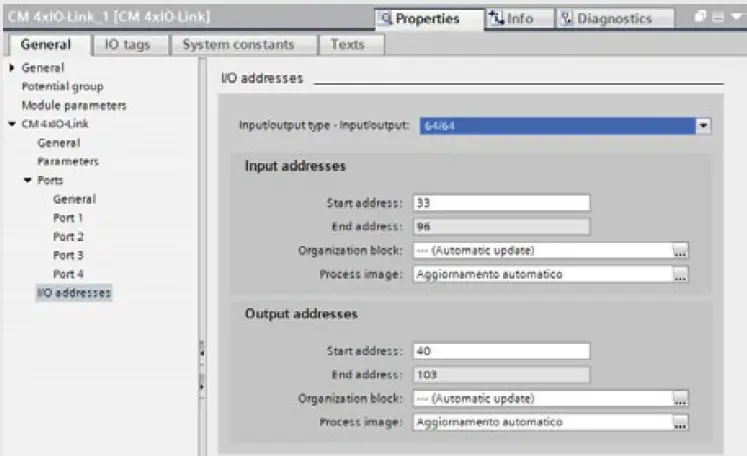Browse the output Organization block
Viewport: 747px width, 456px height.
[680, 398]
